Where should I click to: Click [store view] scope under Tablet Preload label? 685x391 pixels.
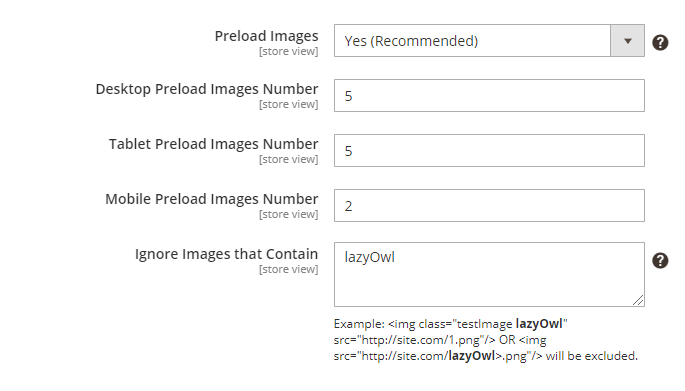pyautogui.click(x=288, y=159)
